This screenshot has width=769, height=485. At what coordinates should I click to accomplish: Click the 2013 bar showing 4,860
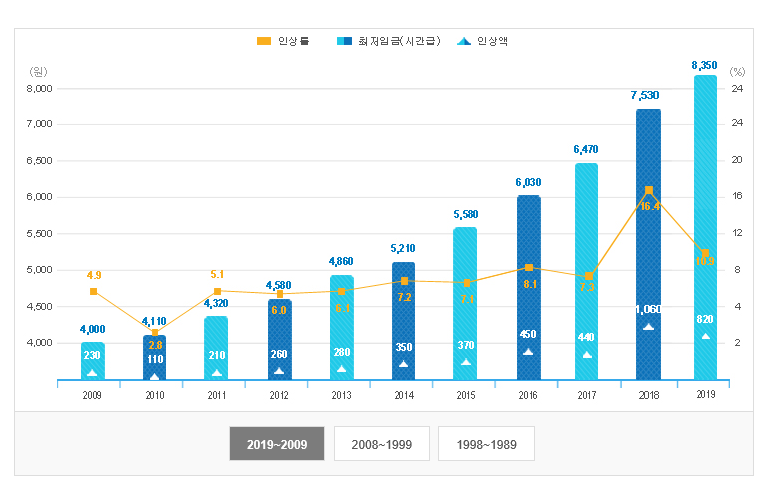pyautogui.click(x=342, y=320)
